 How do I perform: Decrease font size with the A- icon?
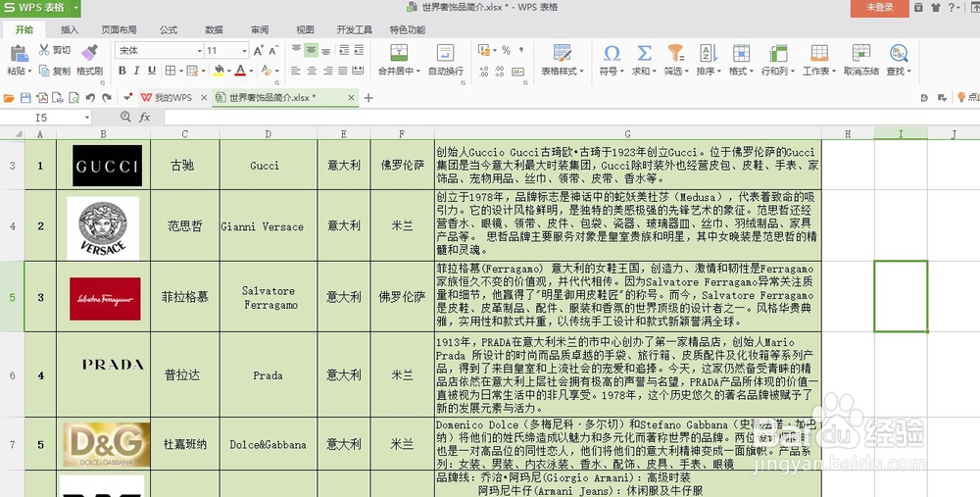pos(273,51)
